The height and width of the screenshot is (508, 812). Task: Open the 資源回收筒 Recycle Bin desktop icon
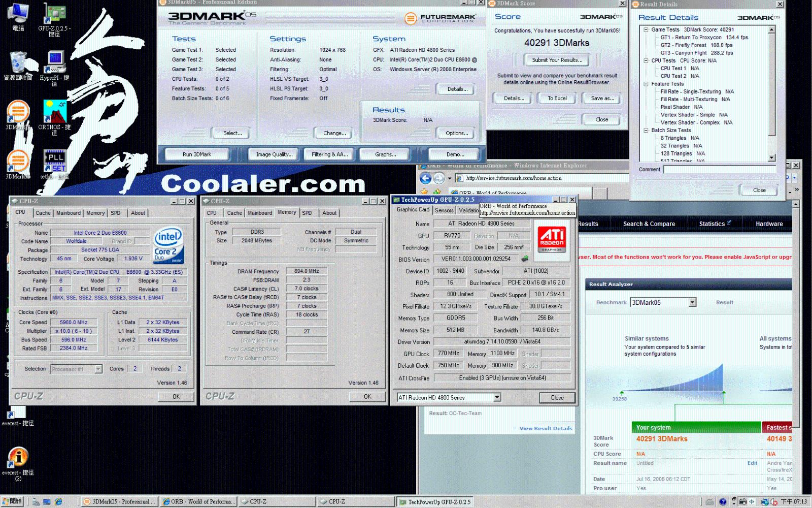click(18, 66)
